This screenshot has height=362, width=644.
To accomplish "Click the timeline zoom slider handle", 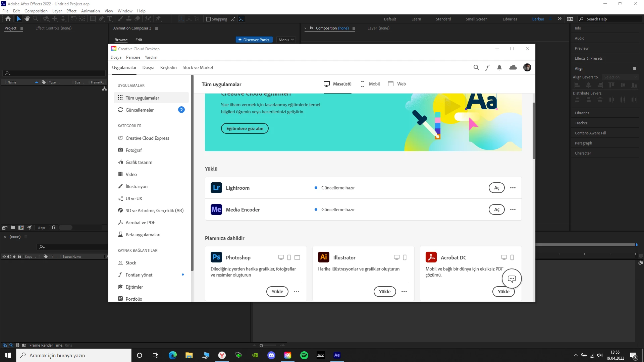I will pyautogui.click(x=261, y=346).
